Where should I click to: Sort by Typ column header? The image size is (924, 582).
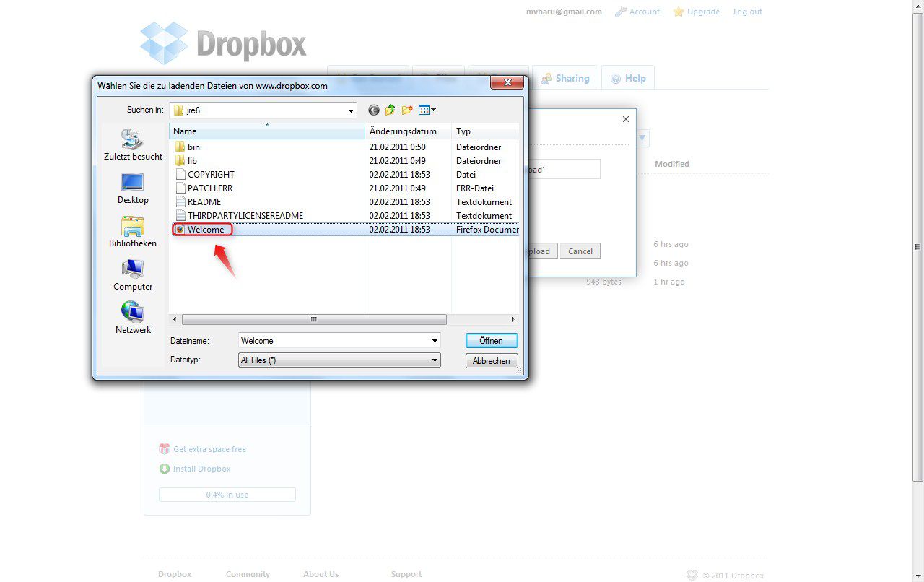(485, 131)
